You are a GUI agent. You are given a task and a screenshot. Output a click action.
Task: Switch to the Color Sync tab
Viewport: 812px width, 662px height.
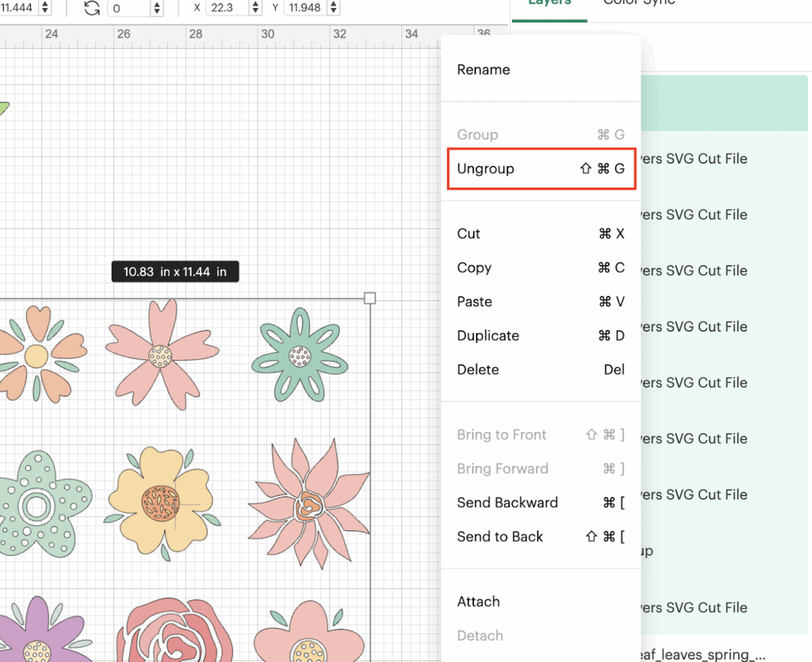pyautogui.click(x=639, y=3)
